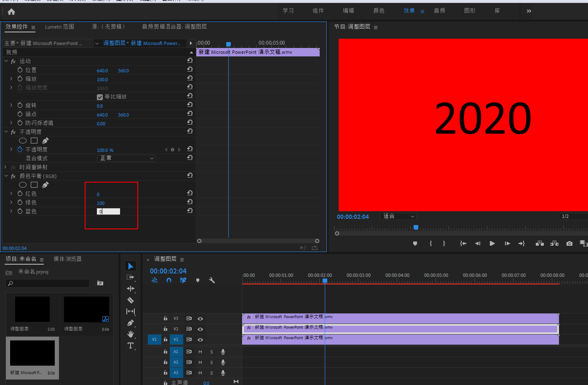Toggle the 等比缩放 uniform scale checkbox
588x385 pixels.
point(100,97)
